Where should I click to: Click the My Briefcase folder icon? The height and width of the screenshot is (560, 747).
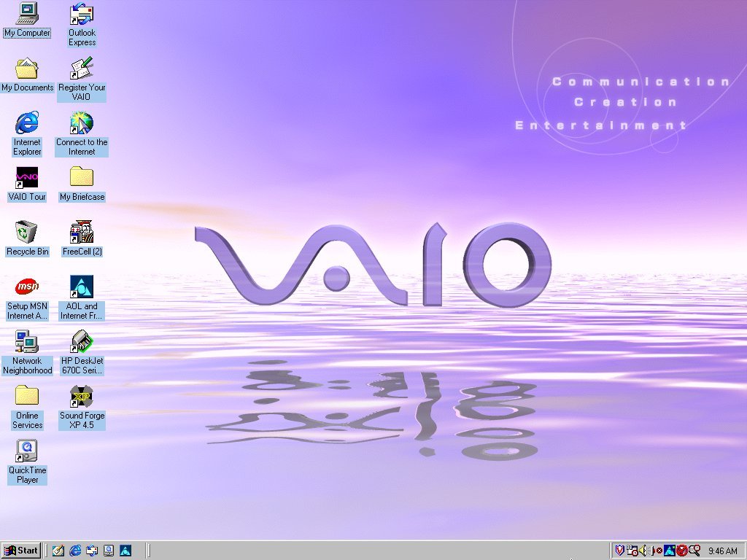click(x=82, y=184)
